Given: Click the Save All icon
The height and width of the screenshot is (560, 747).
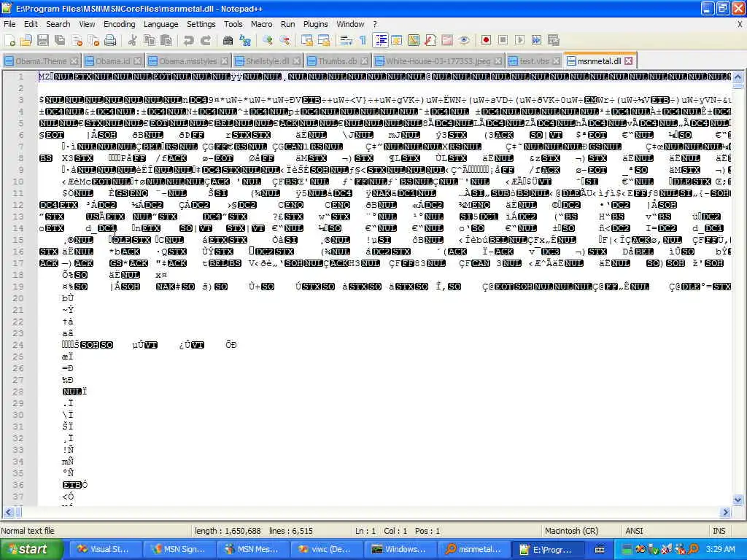Looking at the screenshot, I should pos(60,41).
